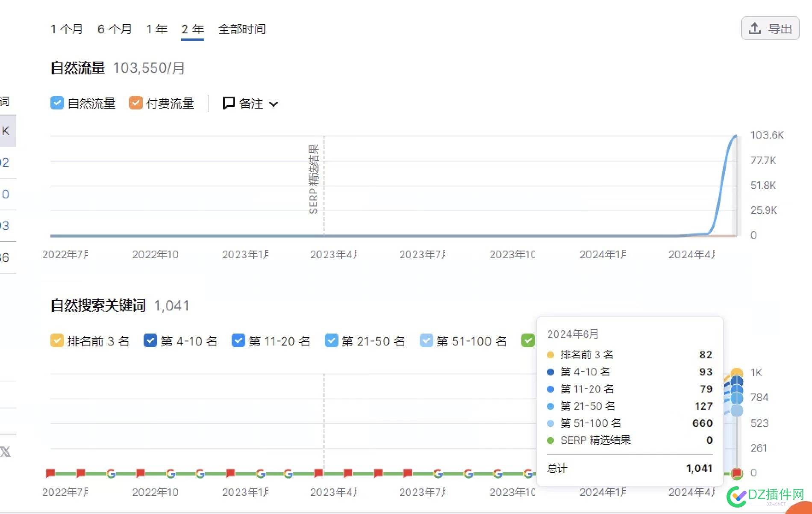
Task: Click the traffic line peak at 103.6K
Action: tap(736, 136)
